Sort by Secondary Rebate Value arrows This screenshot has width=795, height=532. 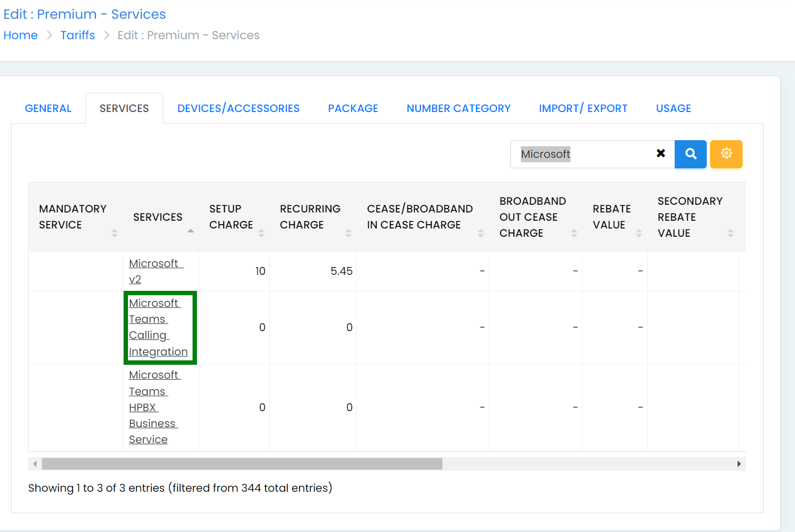(x=730, y=233)
